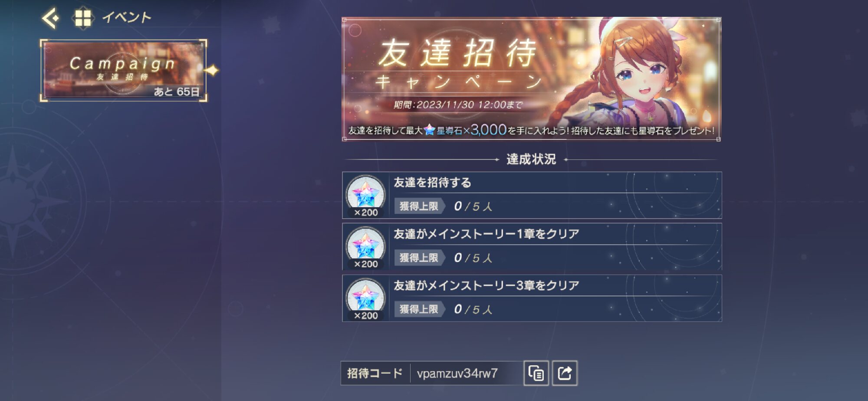Click the 達成状況 section heading
This screenshot has width=868, height=401.
531,159
